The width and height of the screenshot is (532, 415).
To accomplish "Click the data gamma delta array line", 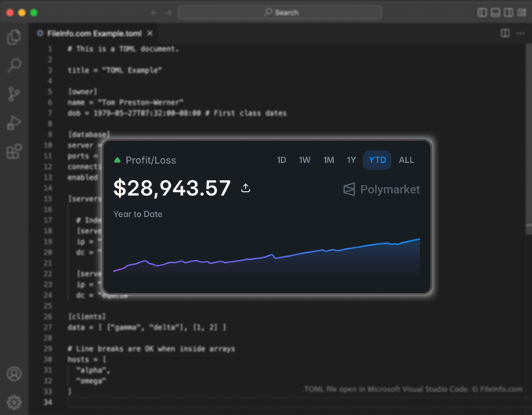I will (147, 327).
